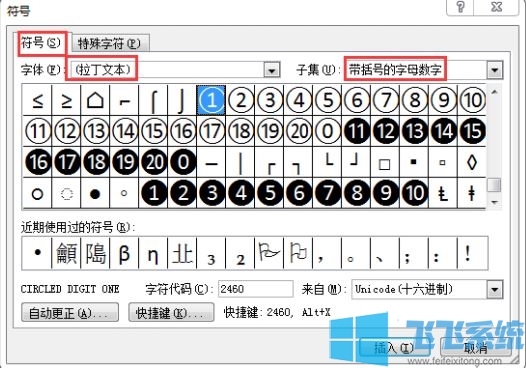Click the 自动更正(A)... button
The height and width of the screenshot is (368, 526).
(x=70, y=313)
